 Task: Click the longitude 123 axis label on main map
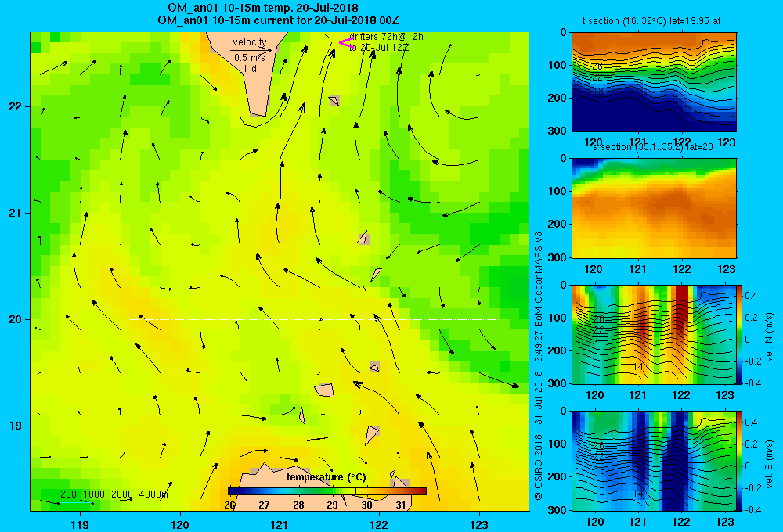click(479, 524)
